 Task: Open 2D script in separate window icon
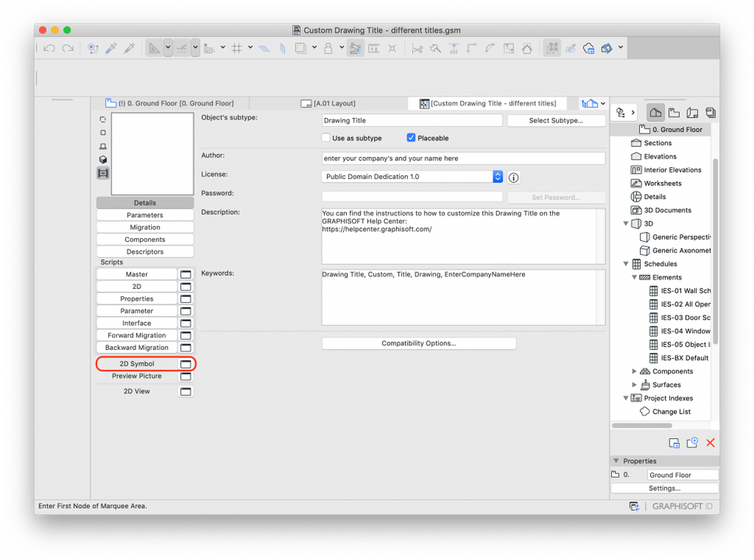[x=186, y=286]
